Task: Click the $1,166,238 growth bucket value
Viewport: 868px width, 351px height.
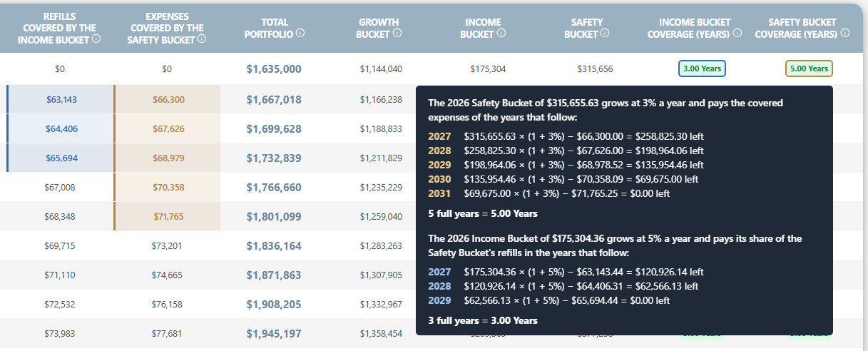Action: (381, 99)
